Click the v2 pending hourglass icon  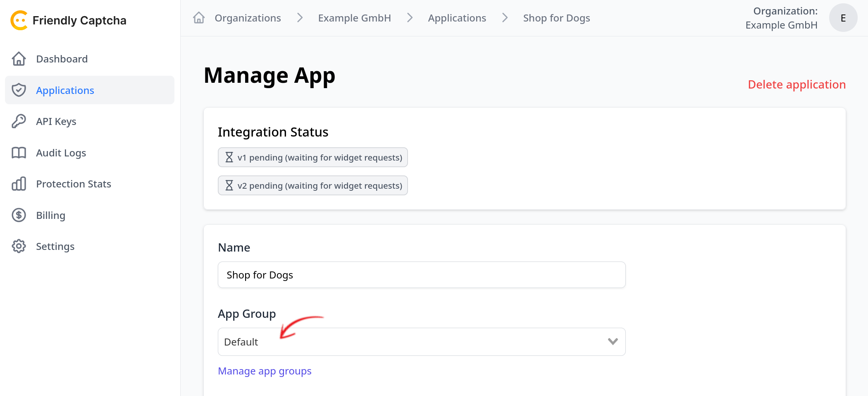(x=229, y=185)
